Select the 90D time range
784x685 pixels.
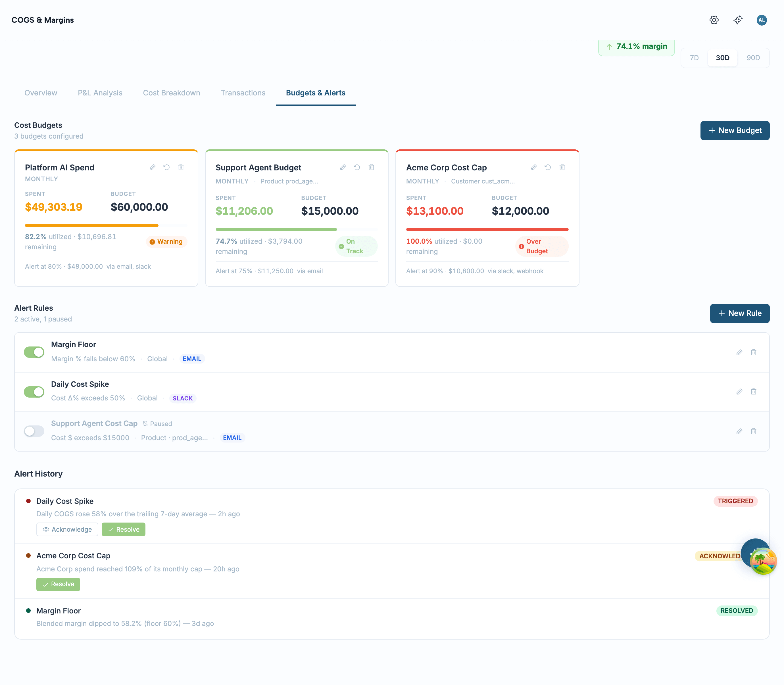(753, 58)
